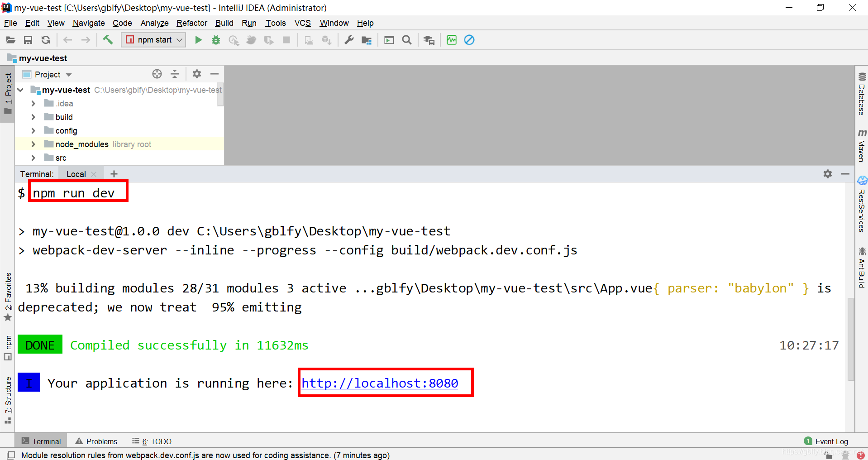Open Project Structure icon

pyautogui.click(x=367, y=40)
